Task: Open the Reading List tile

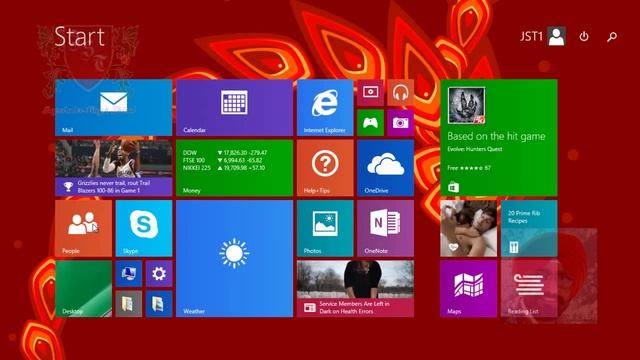Action: [529, 289]
